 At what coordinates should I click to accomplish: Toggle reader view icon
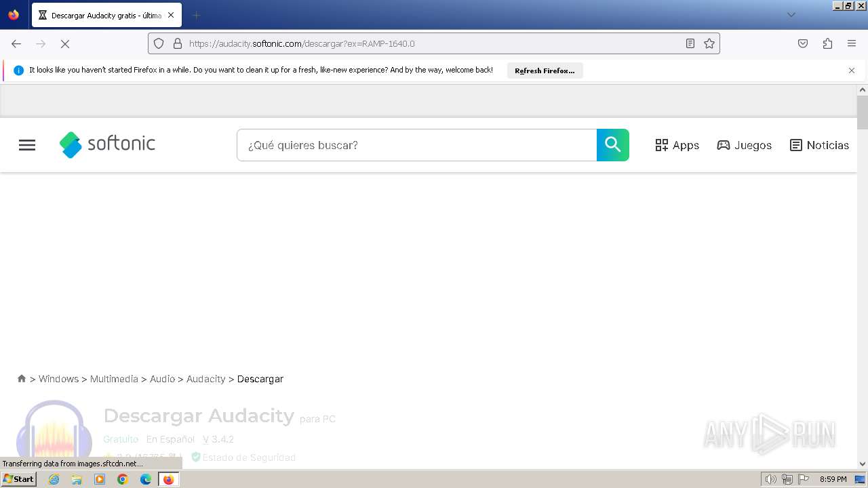coord(690,43)
